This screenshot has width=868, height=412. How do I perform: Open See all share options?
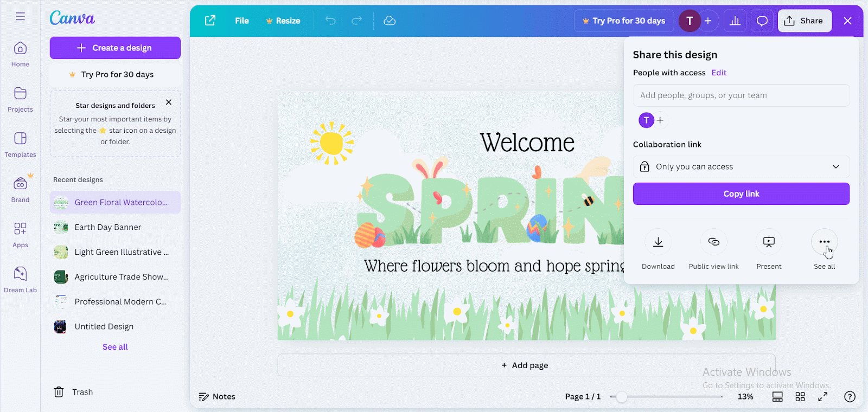[824, 242]
